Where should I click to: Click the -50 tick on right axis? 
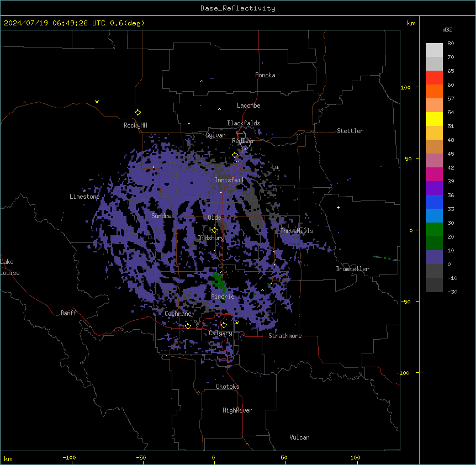(x=405, y=302)
